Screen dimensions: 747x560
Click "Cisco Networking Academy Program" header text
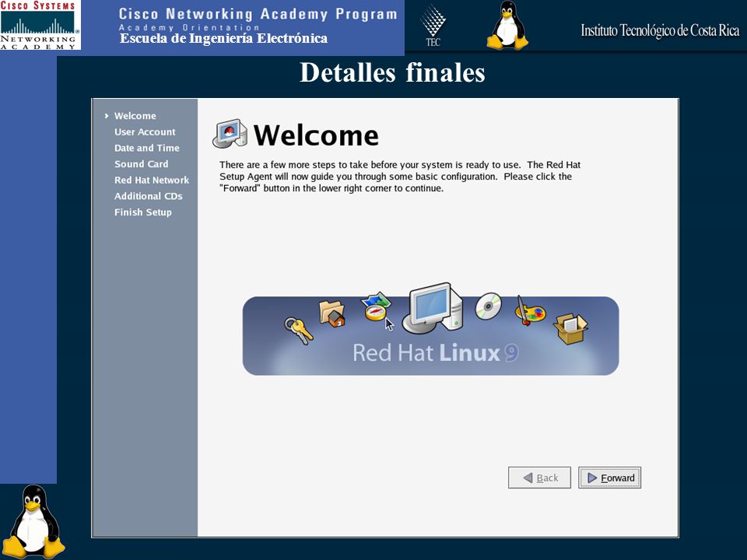point(258,14)
